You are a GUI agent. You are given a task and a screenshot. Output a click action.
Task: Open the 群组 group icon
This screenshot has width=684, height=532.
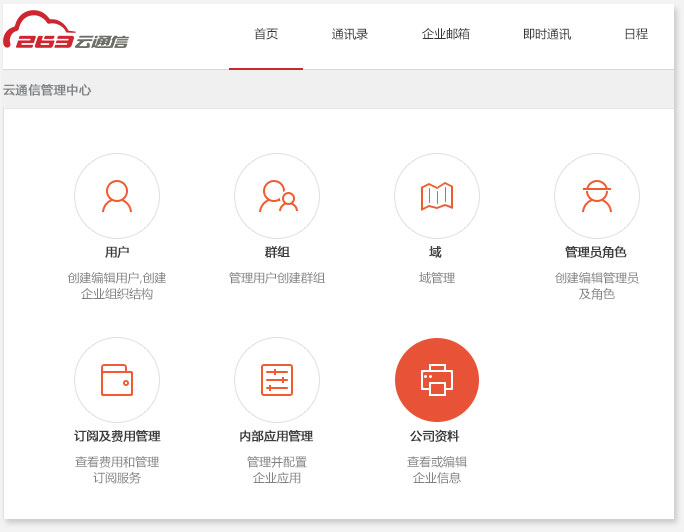(277, 196)
